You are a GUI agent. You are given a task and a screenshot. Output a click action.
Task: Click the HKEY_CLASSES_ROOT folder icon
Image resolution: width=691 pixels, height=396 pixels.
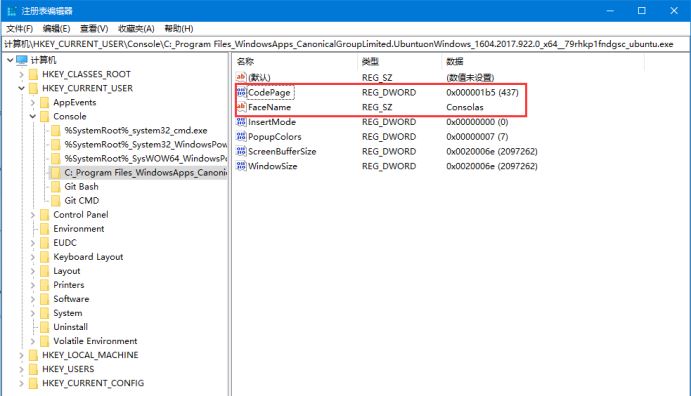click(33, 74)
